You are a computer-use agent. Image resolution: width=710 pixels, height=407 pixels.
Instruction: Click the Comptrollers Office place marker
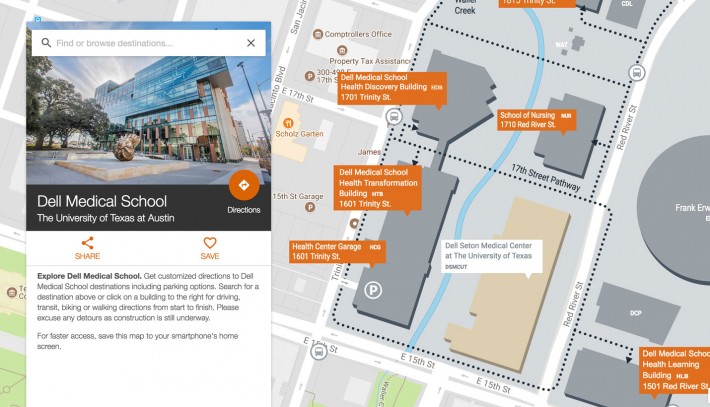click(x=316, y=34)
